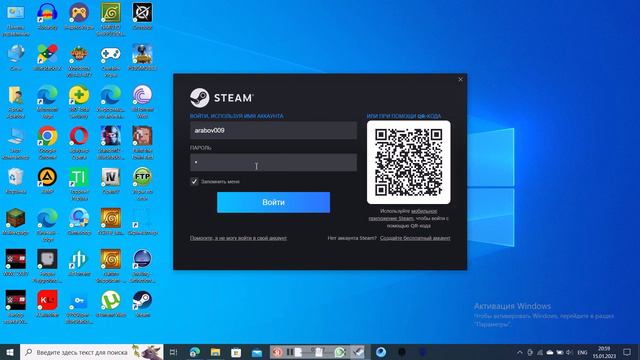
Task: Switch the ENG input language indicator
Action: (x=582, y=352)
